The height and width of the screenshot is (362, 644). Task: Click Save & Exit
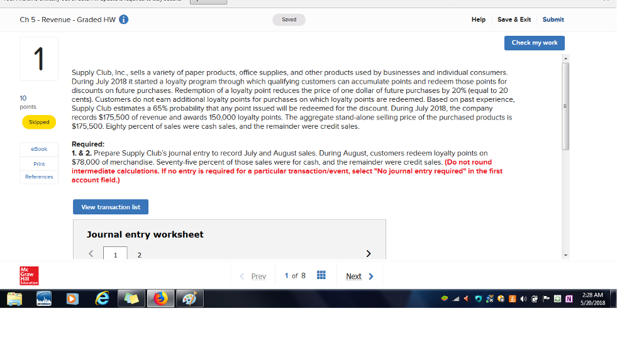pos(514,19)
